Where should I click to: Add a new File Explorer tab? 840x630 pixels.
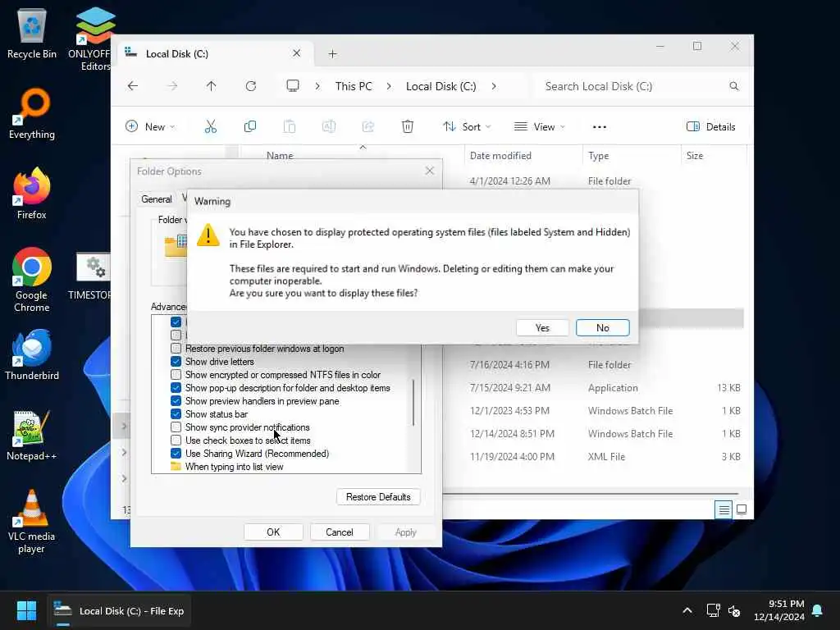tap(333, 53)
